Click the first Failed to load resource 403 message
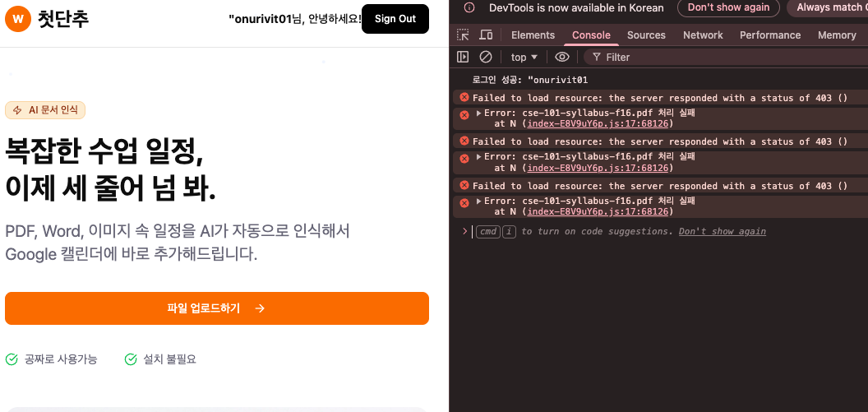The image size is (868, 412). pos(660,98)
